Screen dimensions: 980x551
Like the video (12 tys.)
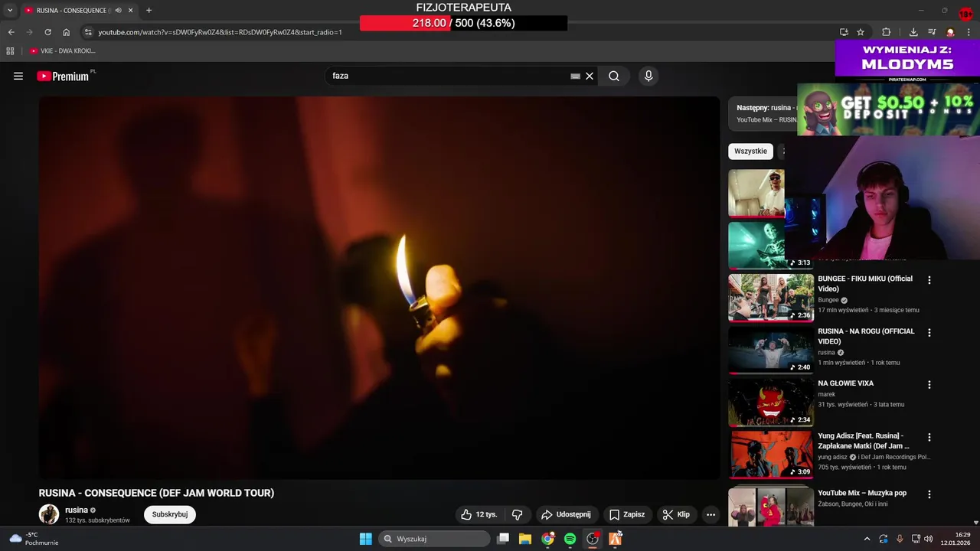pos(479,514)
